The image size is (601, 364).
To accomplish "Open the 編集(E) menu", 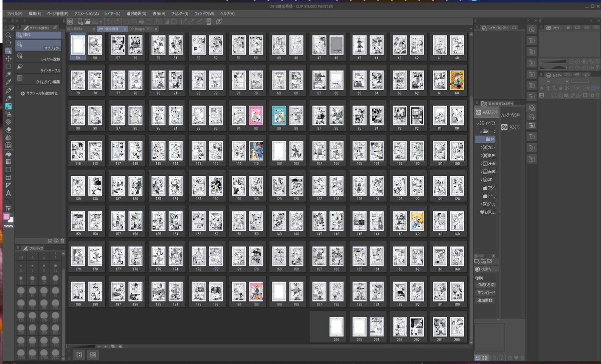I will (35, 13).
